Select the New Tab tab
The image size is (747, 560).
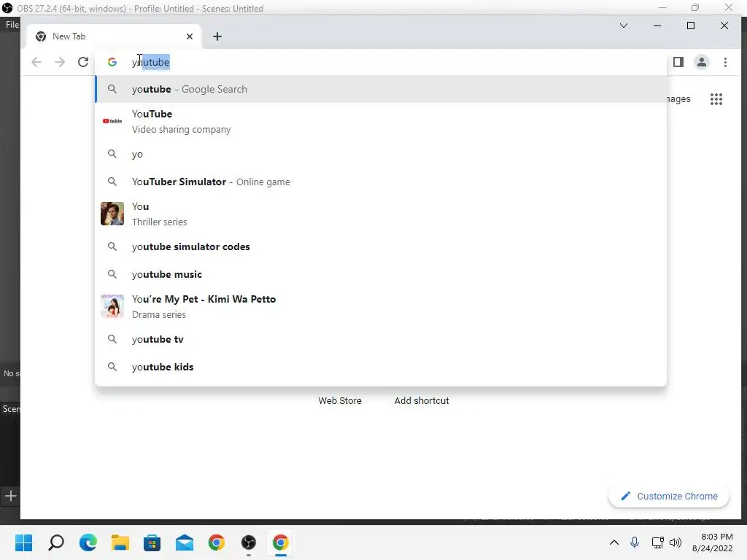(114, 36)
